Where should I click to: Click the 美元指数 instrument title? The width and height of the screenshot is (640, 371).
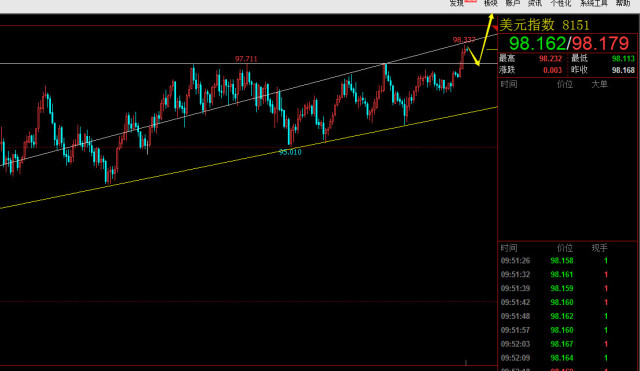click(x=527, y=25)
